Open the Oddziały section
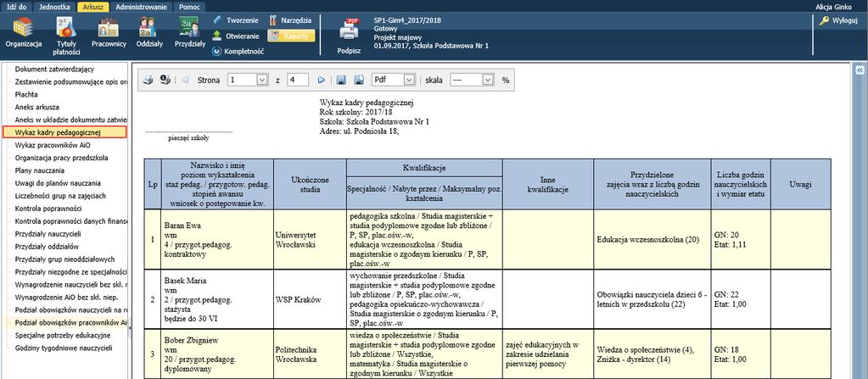 tap(149, 33)
